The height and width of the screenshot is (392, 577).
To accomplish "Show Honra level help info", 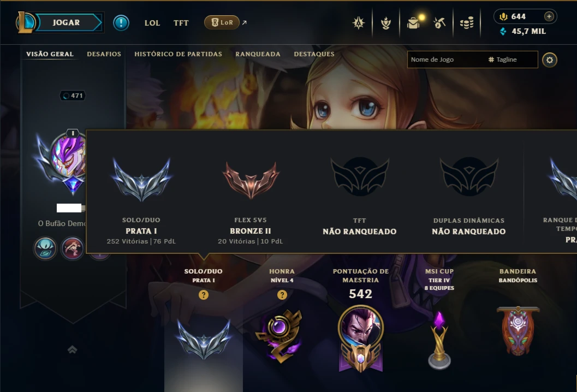I will [x=282, y=295].
